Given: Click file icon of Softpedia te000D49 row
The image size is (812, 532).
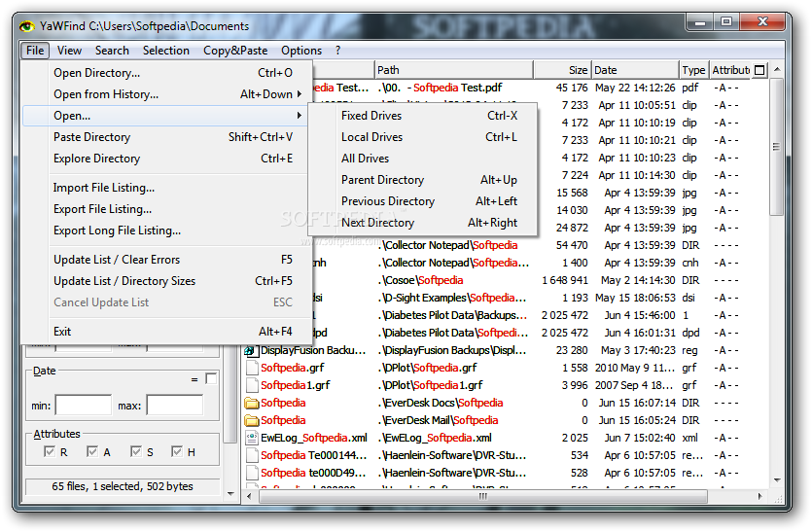Looking at the screenshot, I should point(252,473).
